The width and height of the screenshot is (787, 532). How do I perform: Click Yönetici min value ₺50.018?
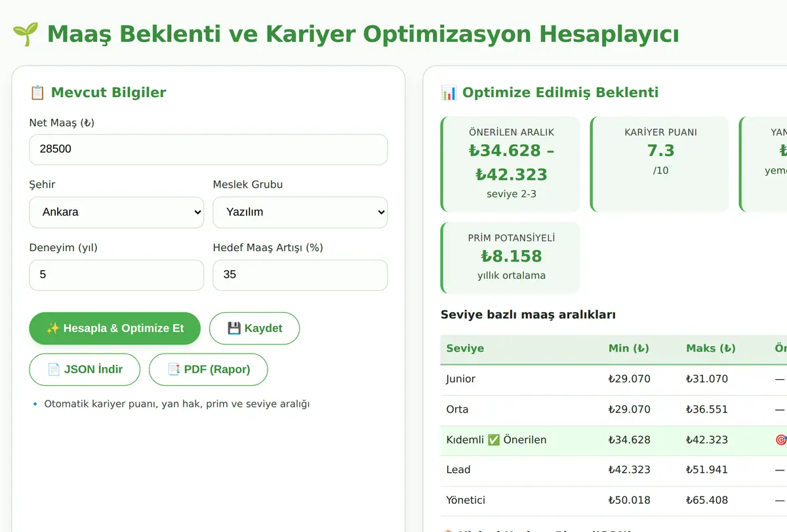630,500
